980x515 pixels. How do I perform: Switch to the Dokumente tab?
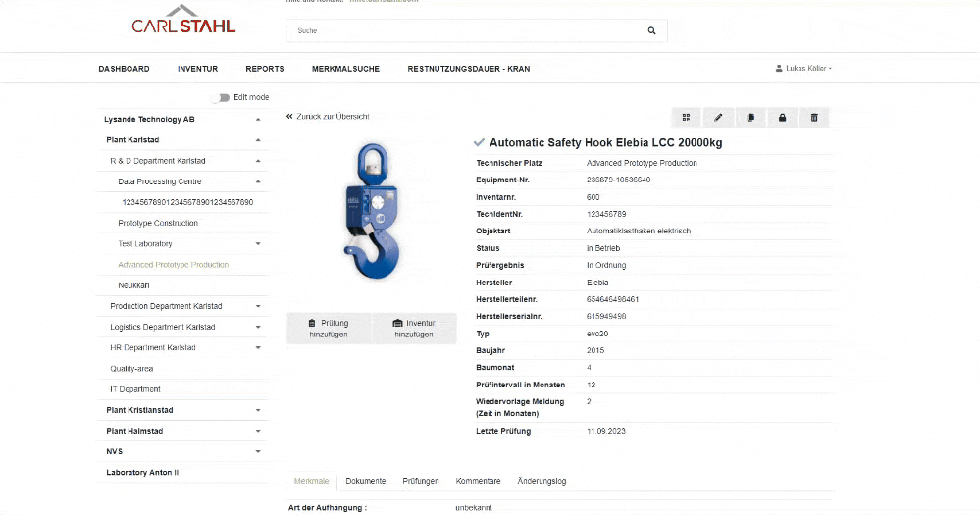point(365,481)
